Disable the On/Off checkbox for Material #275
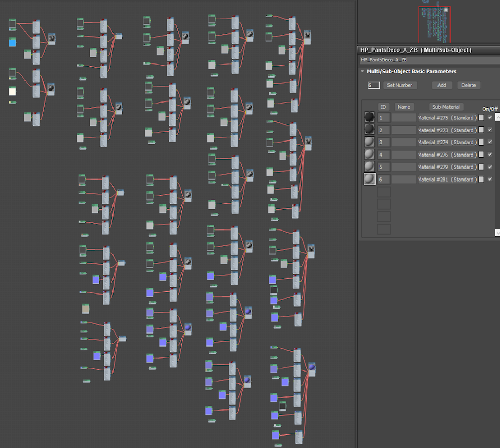Viewport: 500px width, 448px height. point(490,118)
